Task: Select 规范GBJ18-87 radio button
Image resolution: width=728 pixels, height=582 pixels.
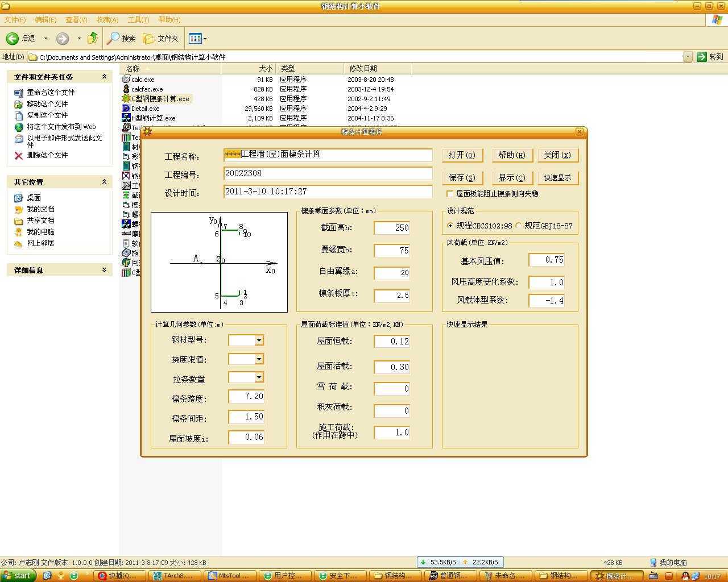Action: 518,226
